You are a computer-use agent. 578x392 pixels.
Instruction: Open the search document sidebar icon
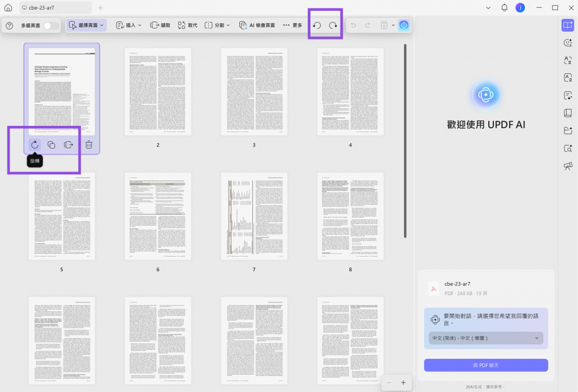coord(568,148)
